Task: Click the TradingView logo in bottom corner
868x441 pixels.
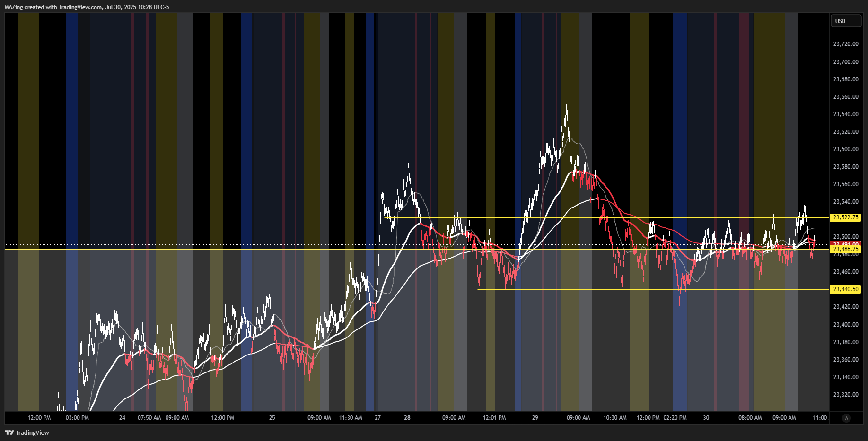Action: coord(27,432)
